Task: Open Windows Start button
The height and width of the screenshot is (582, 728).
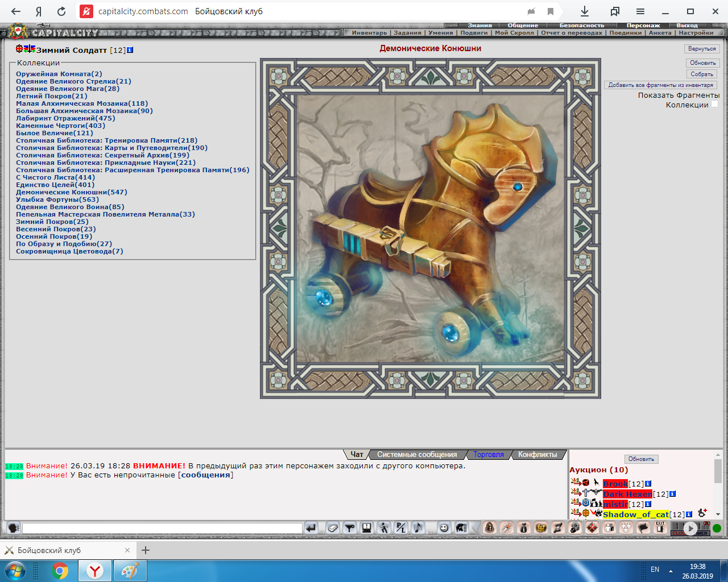Action: point(15,570)
